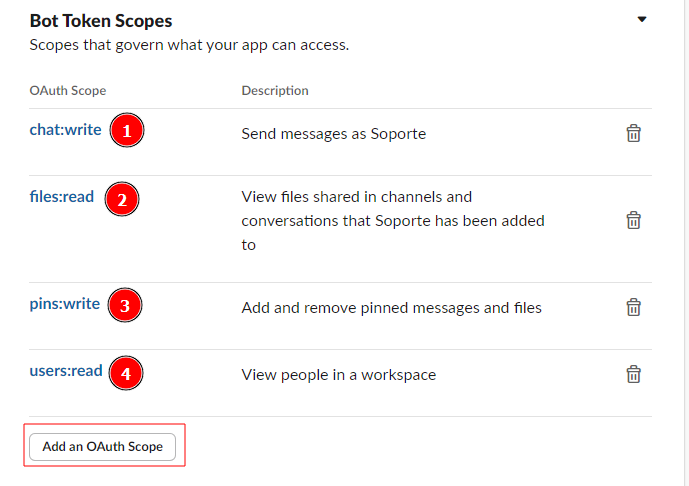The width and height of the screenshot is (689, 486).
Task: Click the 'Send messages as Soporte' description
Action: 333,133
